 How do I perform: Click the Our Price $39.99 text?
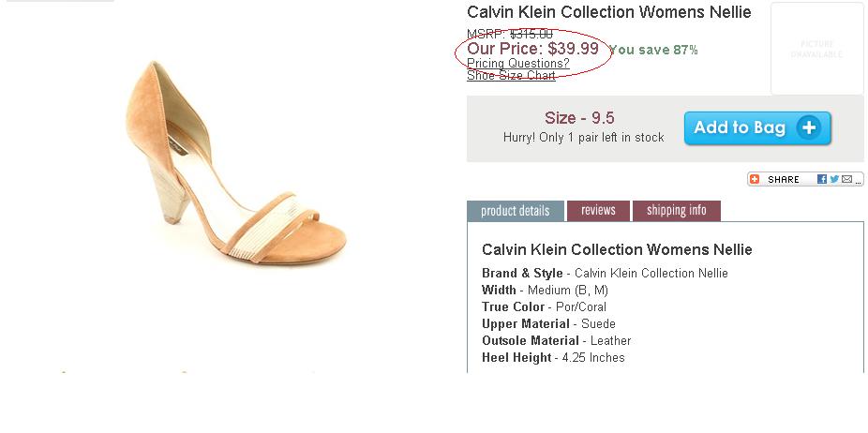[x=533, y=48]
